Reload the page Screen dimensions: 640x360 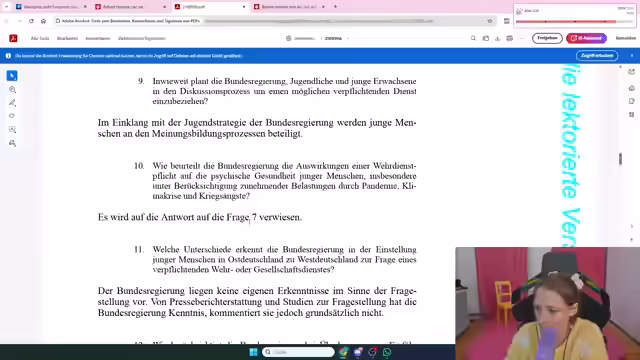(31, 21)
